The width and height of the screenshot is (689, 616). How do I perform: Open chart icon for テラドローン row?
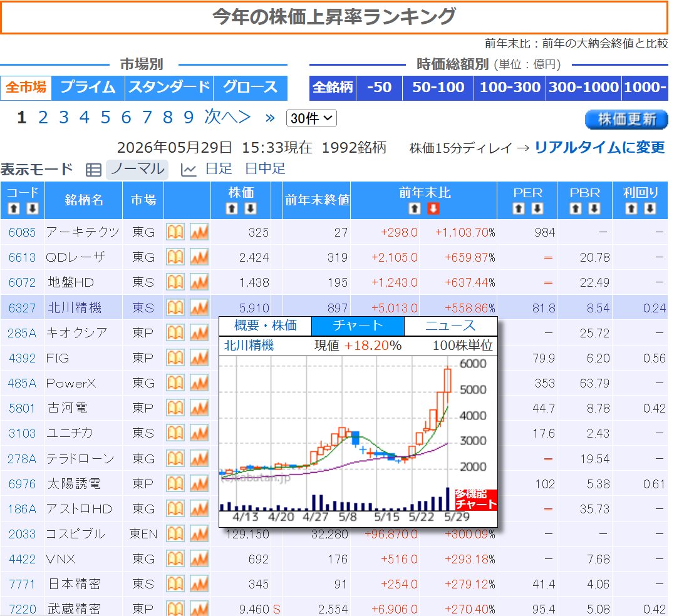tap(199, 458)
